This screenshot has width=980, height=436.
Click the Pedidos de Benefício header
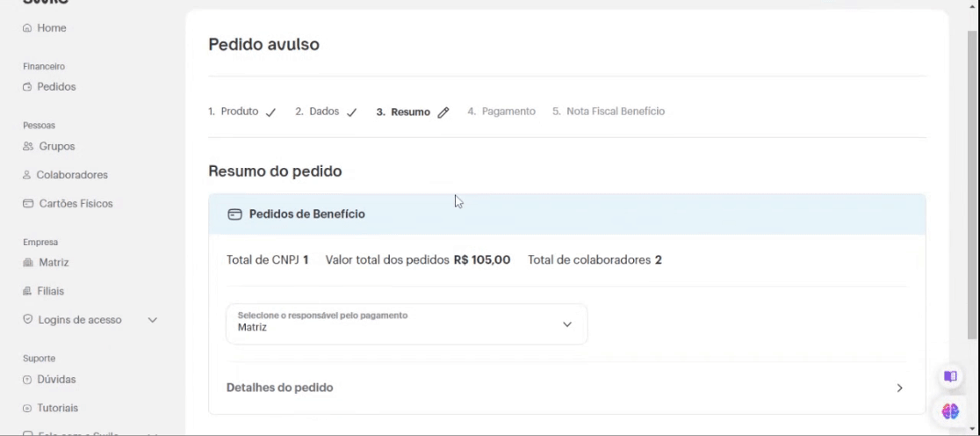coord(567,214)
